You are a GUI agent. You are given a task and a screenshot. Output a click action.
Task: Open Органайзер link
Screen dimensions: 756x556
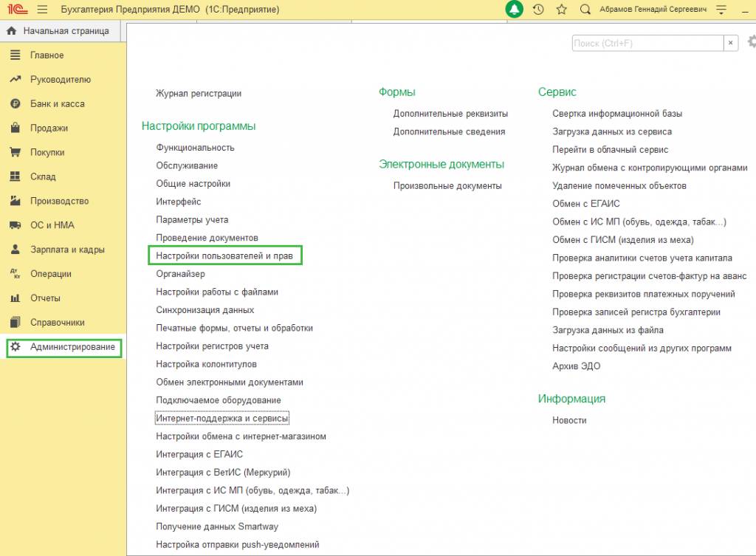(x=180, y=274)
